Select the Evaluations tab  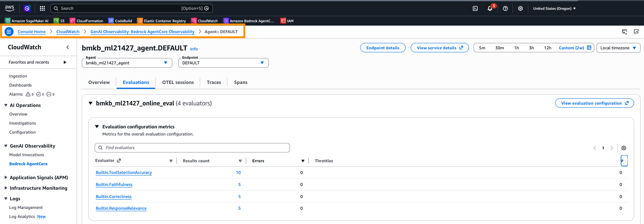(x=136, y=82)
